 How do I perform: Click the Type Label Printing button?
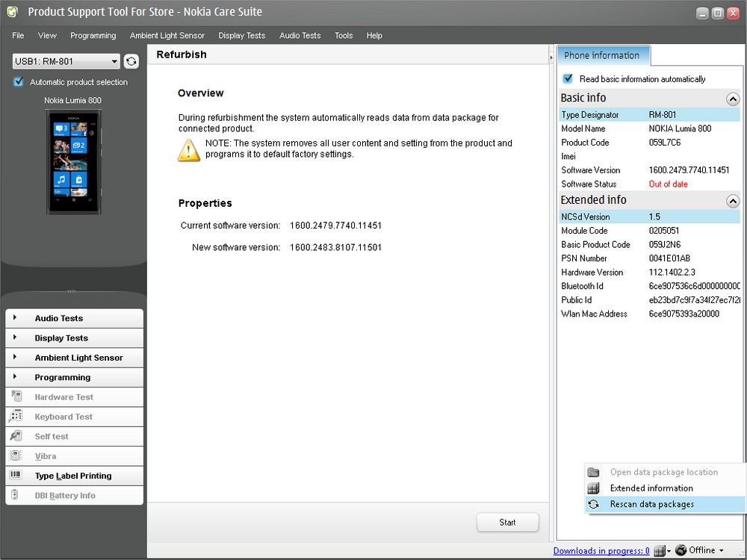[x=74, y=476]
